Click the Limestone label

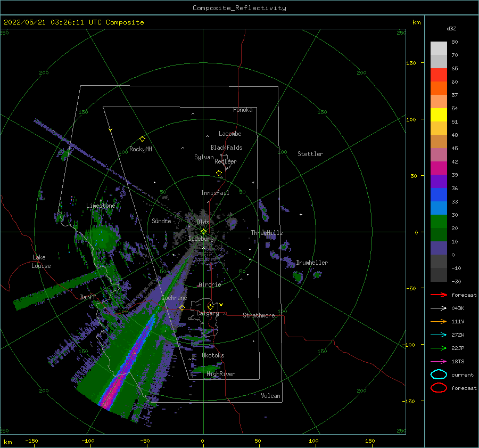point(101,206)
